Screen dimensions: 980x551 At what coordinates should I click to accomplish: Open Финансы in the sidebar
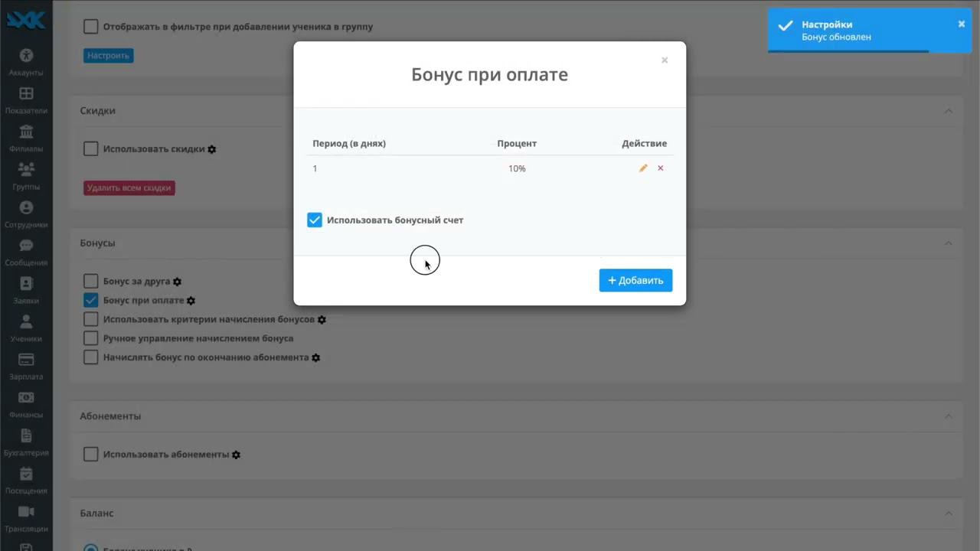point(26,404)
